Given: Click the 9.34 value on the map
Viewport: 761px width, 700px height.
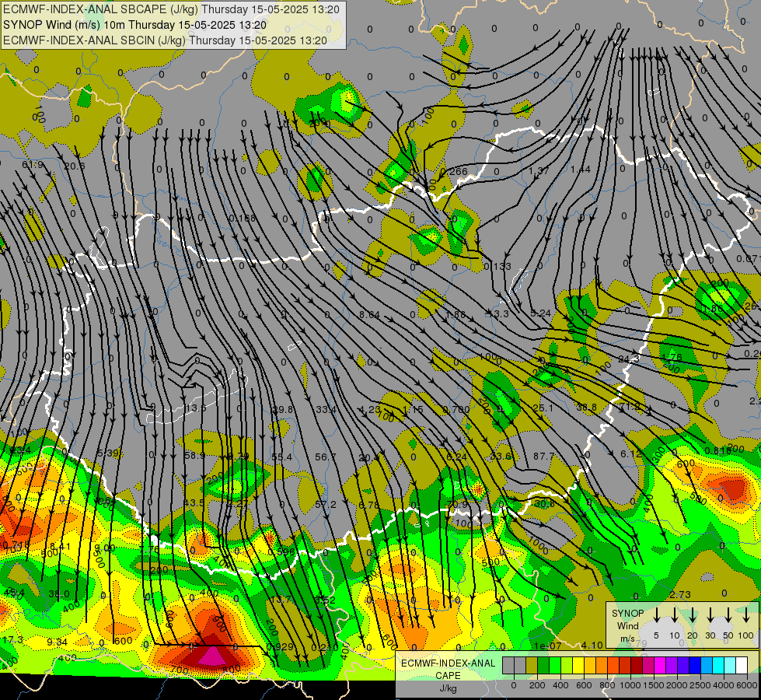Looking at the screenshot, I should coord(57,642).
